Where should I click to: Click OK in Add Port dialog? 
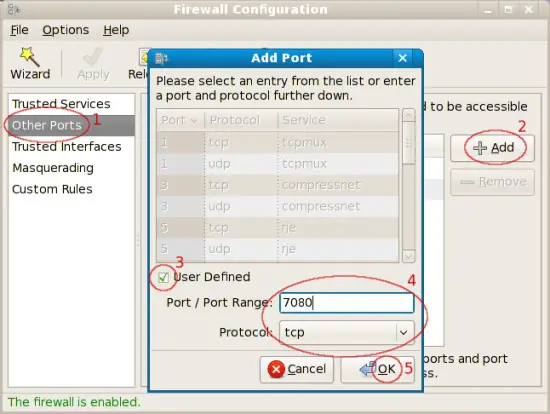pos(377,369)
